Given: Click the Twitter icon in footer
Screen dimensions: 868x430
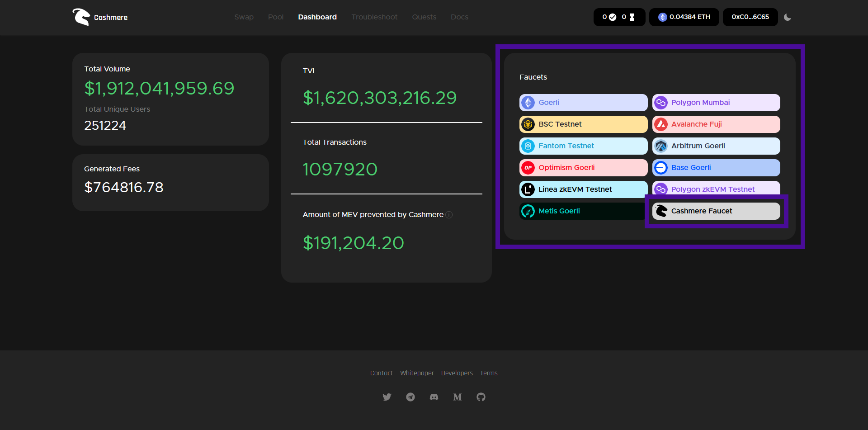Looking at the screenshot, I should [387, 397].
